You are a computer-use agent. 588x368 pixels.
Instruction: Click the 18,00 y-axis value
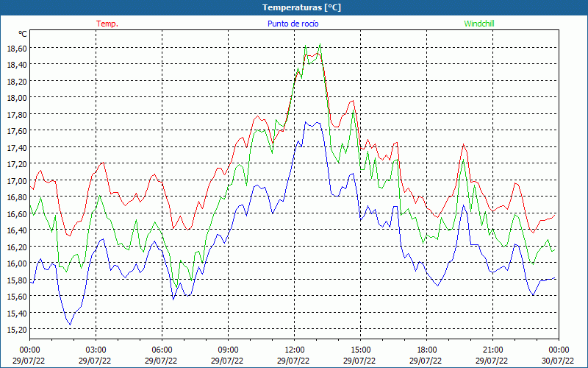17,98
